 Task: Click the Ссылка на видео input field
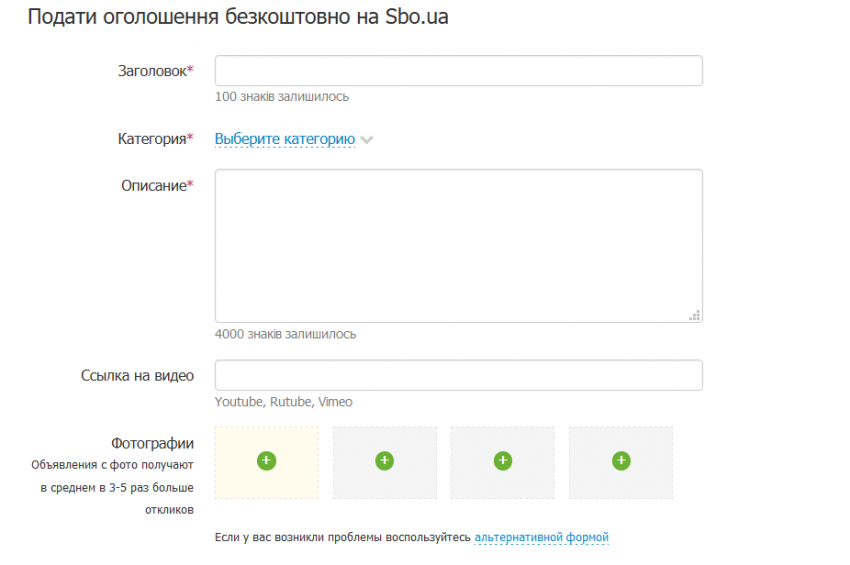point(458,375)
